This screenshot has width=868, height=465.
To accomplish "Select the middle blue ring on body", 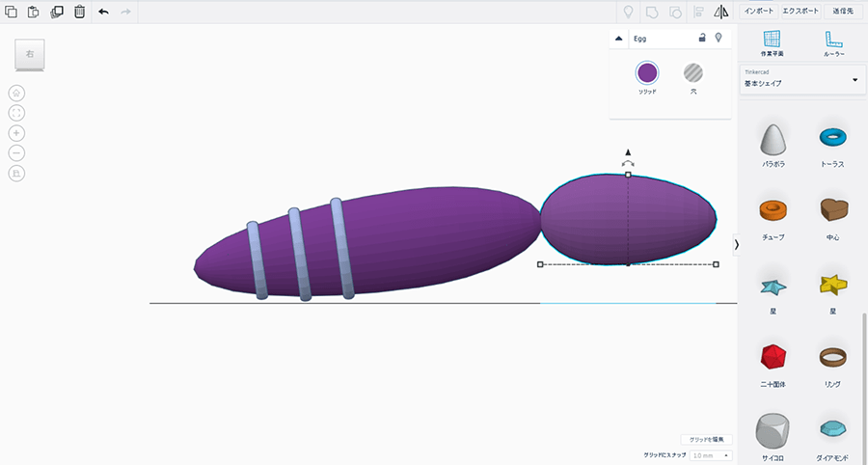I will (300, 255).
